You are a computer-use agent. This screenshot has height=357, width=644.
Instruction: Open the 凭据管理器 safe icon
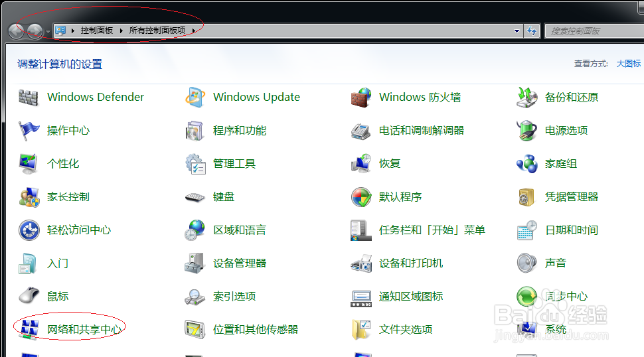pos(526,197)
